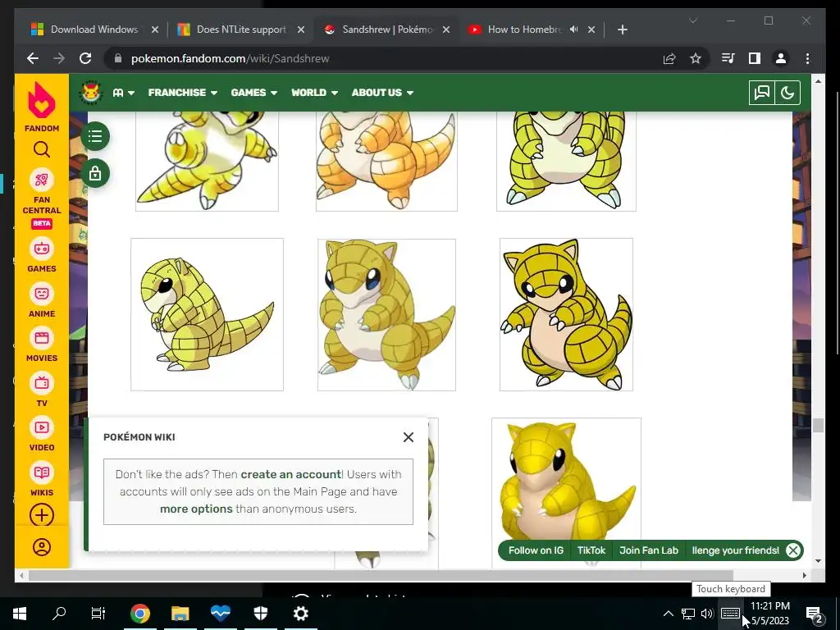Switch to Does NTLite support tab
The width and height of the screenshot is (840, 630).
click(241, 30)
